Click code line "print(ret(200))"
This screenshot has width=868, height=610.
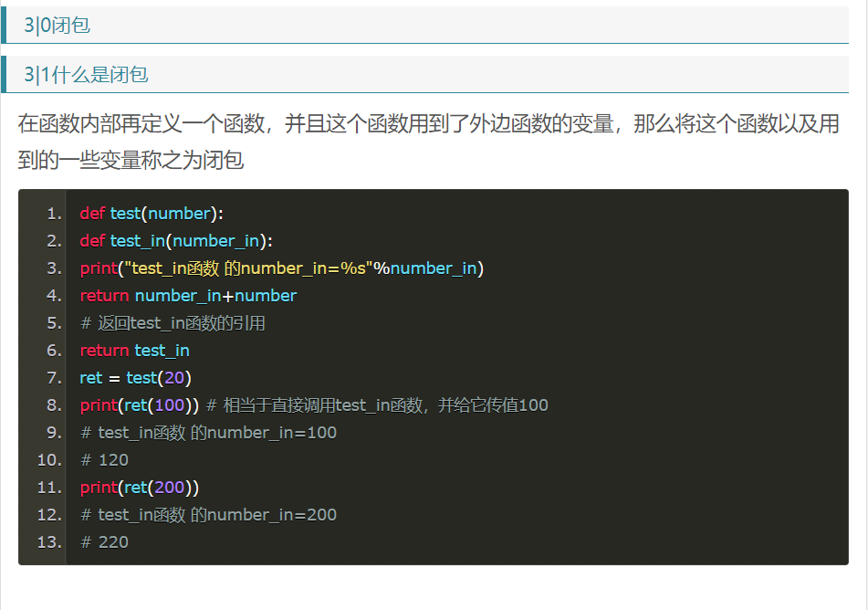[x=140, y=488]
